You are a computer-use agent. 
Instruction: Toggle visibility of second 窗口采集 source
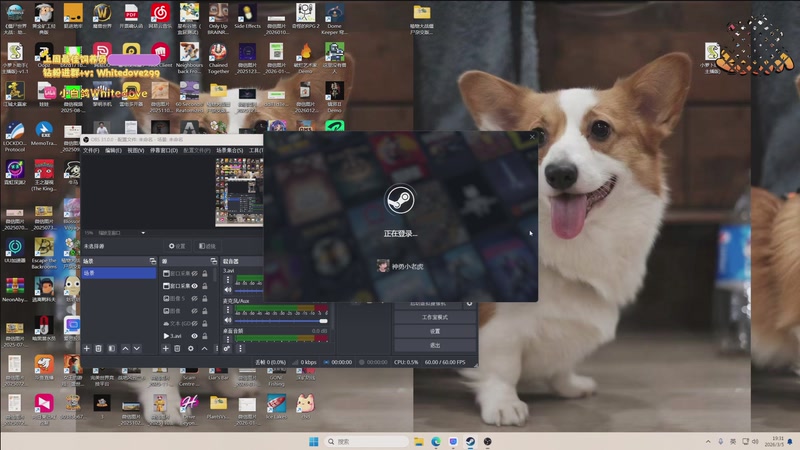(x=194, y=285)
